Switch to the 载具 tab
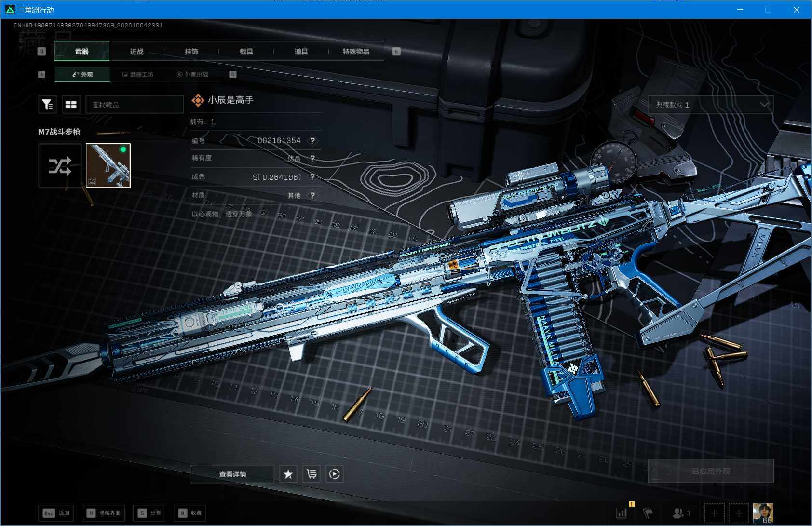The image size is (812, 526). click(x=246, y=51)
